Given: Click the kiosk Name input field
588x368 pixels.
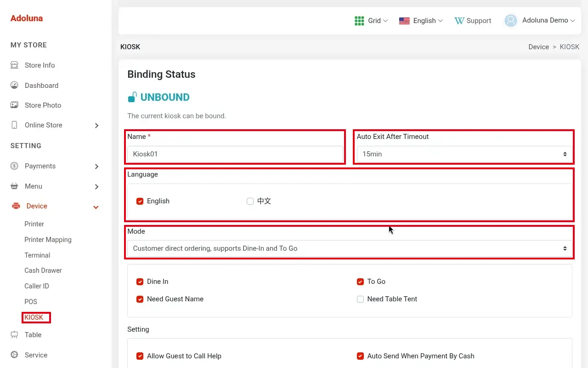Looking at the screenshot, I should click(x=235, y=154).
